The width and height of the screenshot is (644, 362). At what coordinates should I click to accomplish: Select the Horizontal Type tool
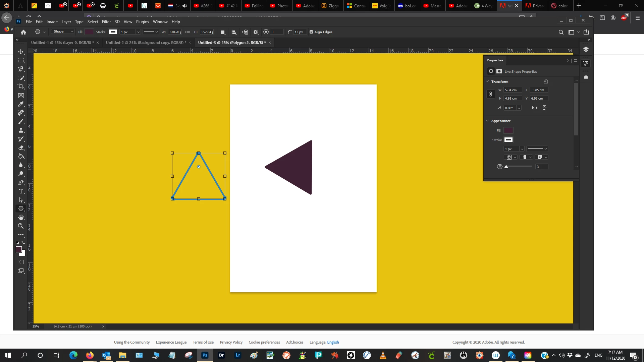coord(21,191)
